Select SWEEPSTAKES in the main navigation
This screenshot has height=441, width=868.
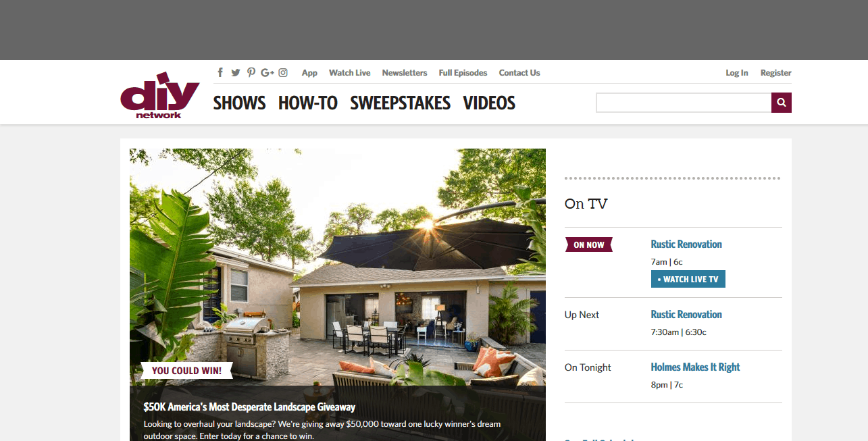pos(400,103)
